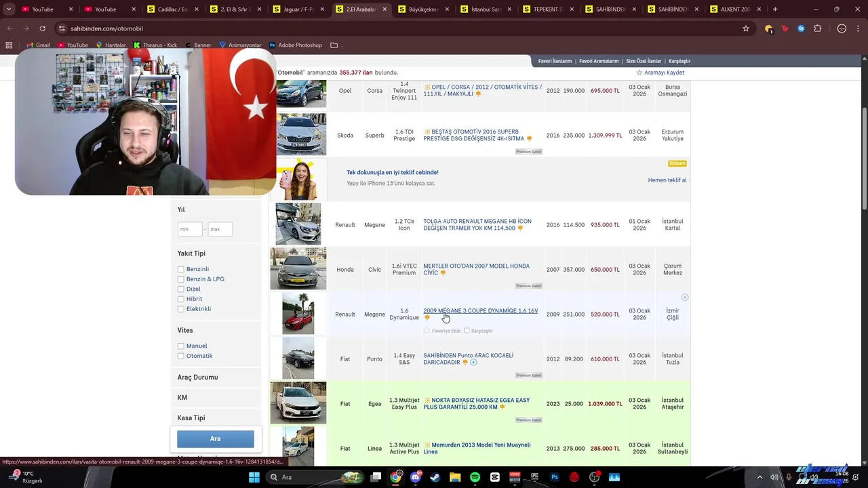
Task: Open the Animasyonlar bookmark
Action: click(x=239, y=45)
